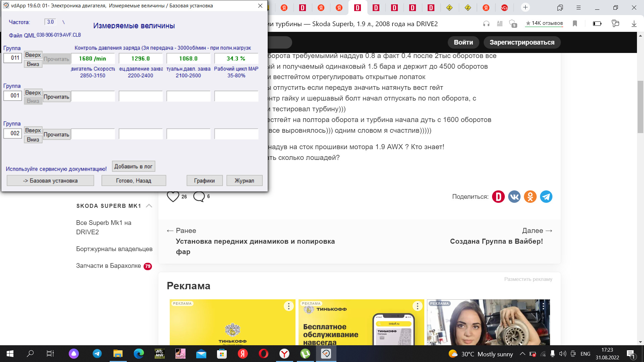644x362 pixels.
Task: Step down group 002 with Вниз
Action: (33, 139)
